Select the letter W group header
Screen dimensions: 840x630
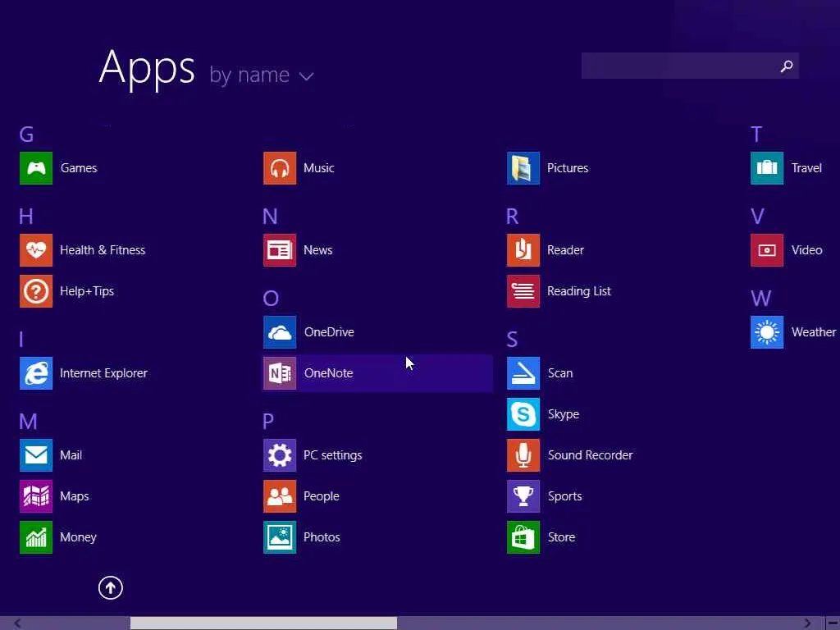coord(760,299)
